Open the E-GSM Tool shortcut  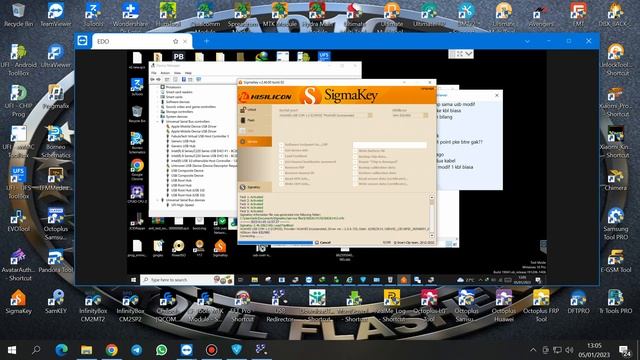click(x=616, y=261)
